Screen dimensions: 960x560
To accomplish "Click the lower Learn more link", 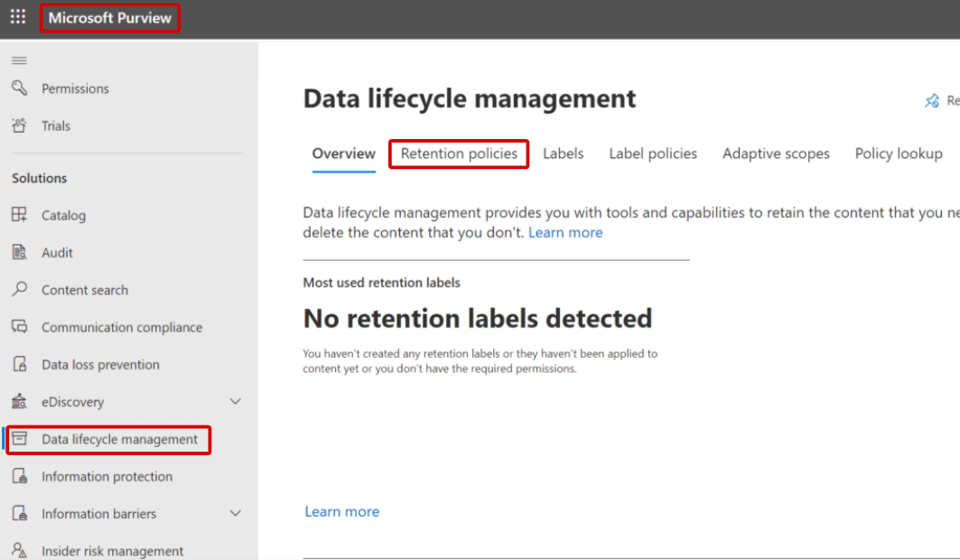I will pos(341,512).
